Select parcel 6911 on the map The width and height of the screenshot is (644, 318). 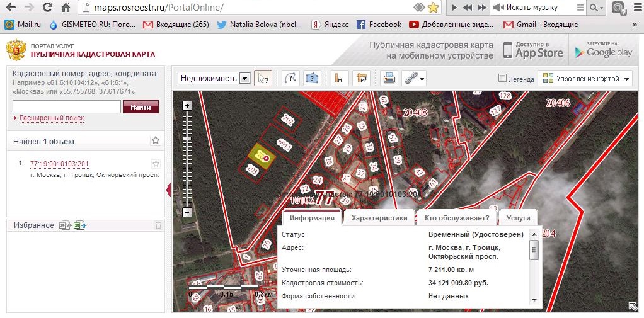(x=284, y=145)
